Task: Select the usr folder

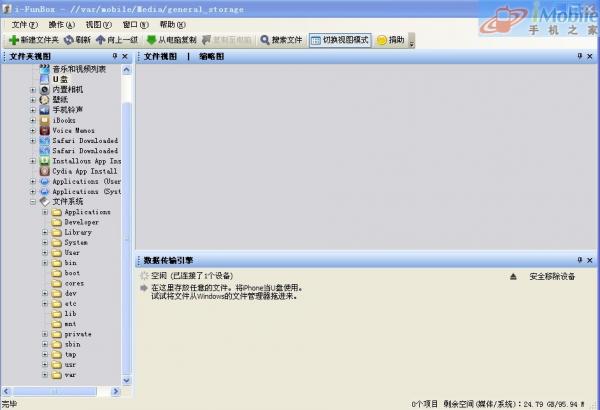Action: [x=70, y=365]
